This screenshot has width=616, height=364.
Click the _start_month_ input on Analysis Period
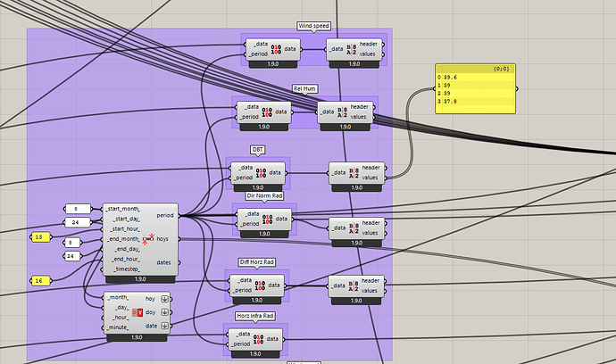[123, 209]
